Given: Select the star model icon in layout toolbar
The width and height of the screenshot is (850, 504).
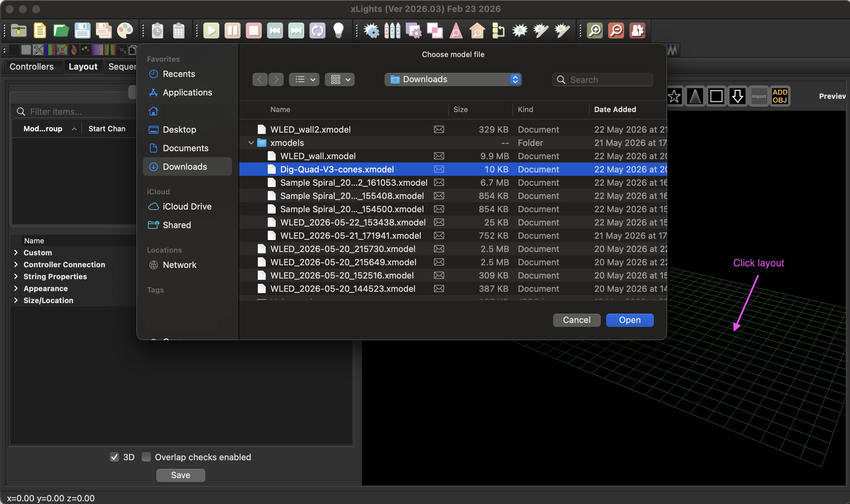Looking at the screenshot, I should pyautogui.click(x=674, y=96).
